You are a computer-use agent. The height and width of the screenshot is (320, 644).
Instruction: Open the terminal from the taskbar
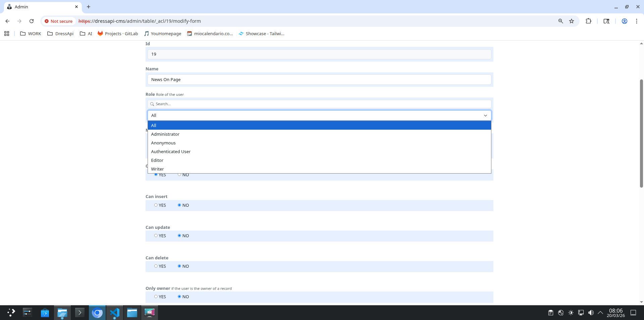coord(80,313)
